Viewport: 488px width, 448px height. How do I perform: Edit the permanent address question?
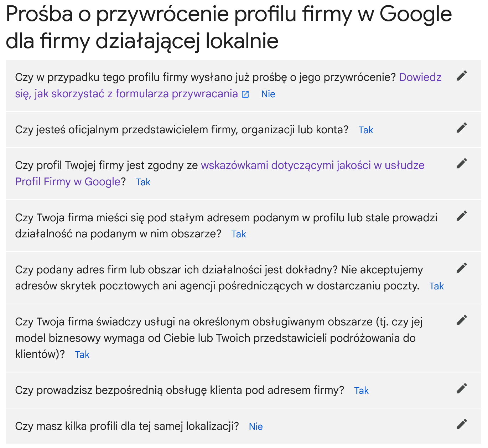[462, 215]
